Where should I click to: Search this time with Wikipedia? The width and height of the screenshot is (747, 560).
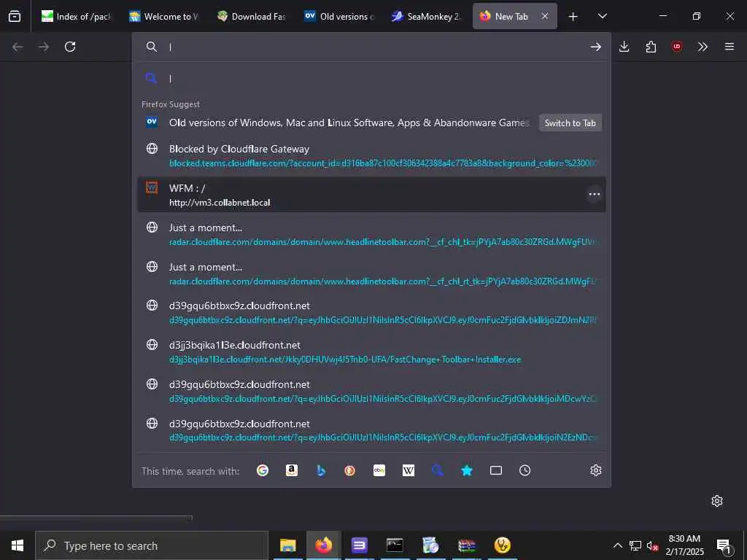tap(409, 470)
